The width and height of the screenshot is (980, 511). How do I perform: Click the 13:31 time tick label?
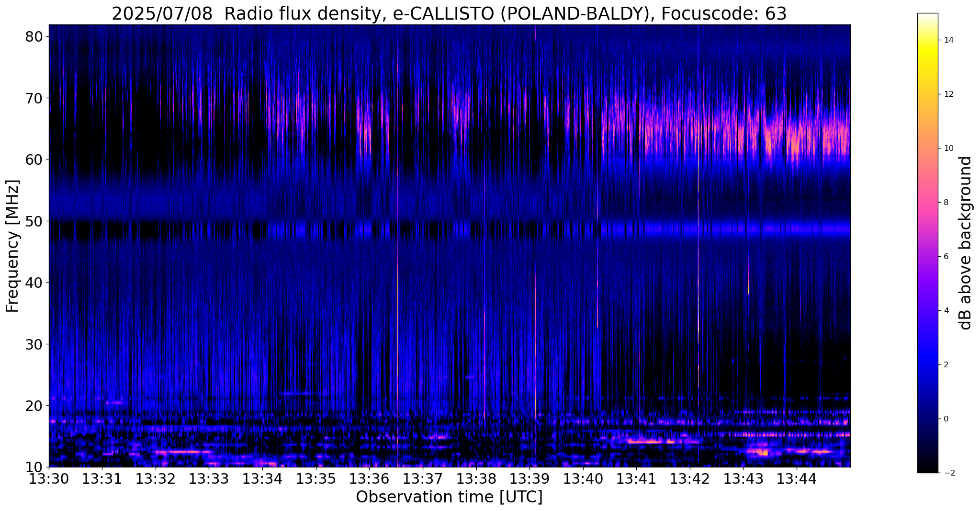point(102,479)
